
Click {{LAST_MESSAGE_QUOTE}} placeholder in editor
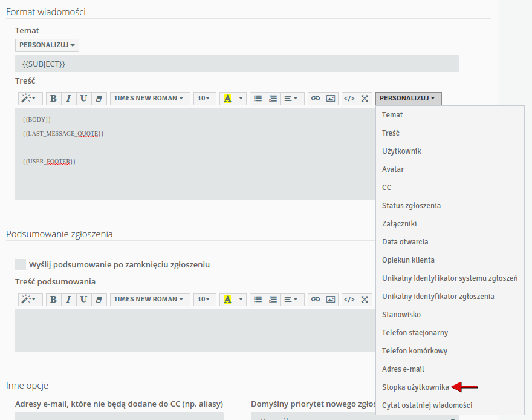coord(63,133)
